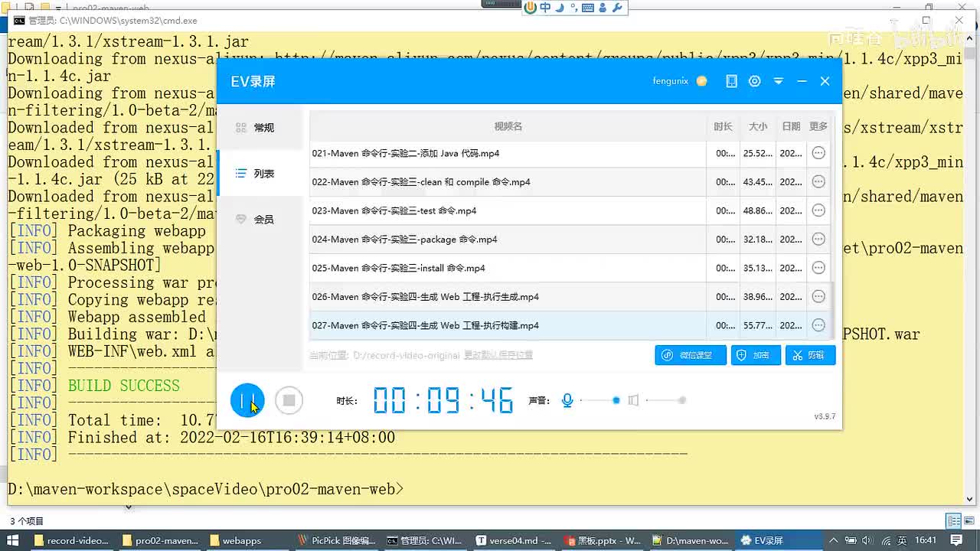This screenshot has height=551, width=980.
Task: Select row 022-Maven clean 和 compile 命令.mp4
Action: (x=570, y=182)
